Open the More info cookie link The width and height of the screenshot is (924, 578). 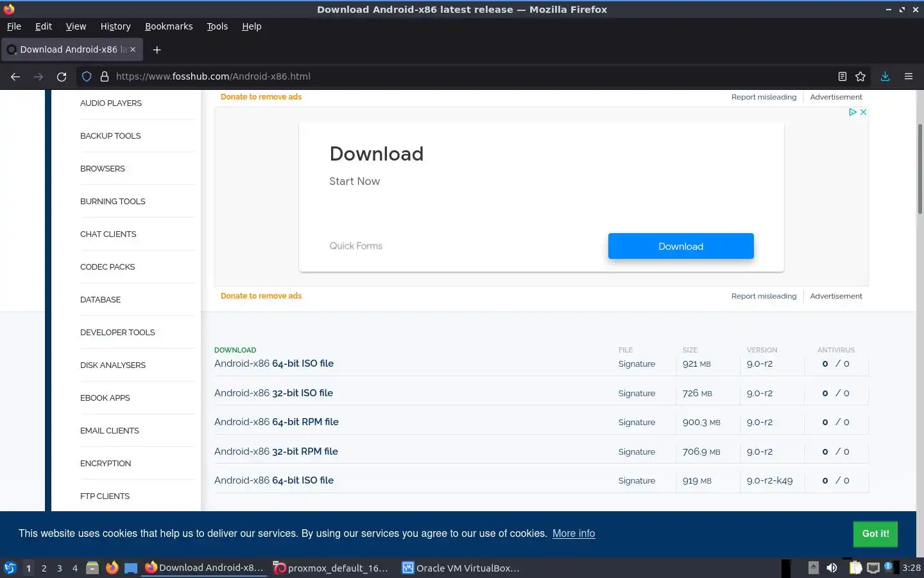pos(574,534)
